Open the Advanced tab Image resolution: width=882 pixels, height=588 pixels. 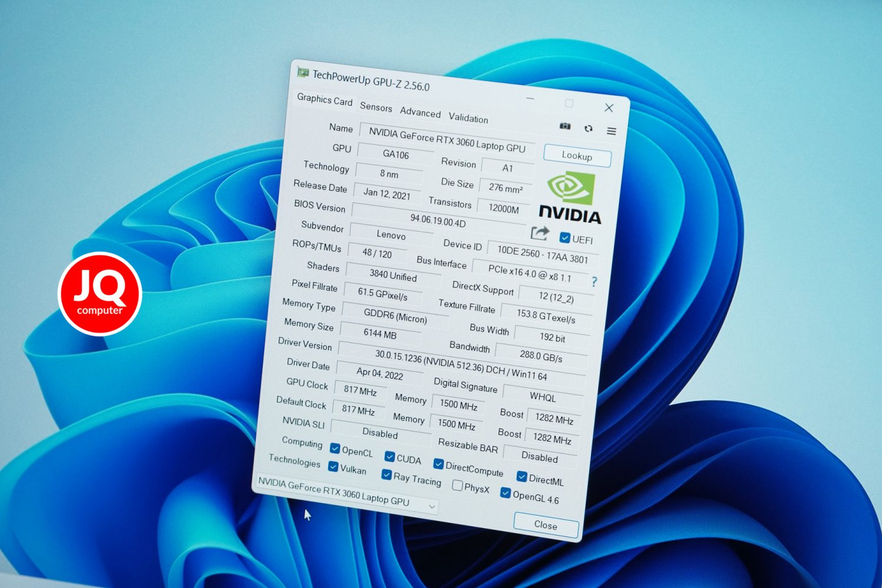[420, 112]
